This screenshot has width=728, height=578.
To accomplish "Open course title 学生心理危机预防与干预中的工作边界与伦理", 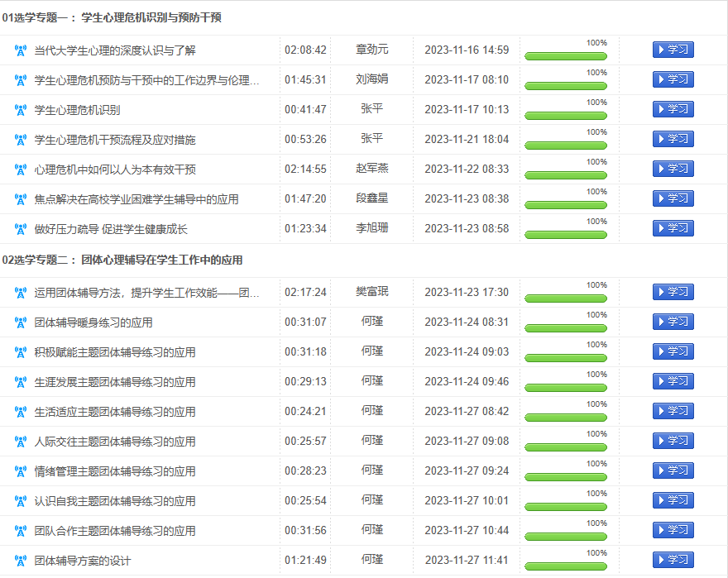I will pyautogui.click(x=146, y=80).
